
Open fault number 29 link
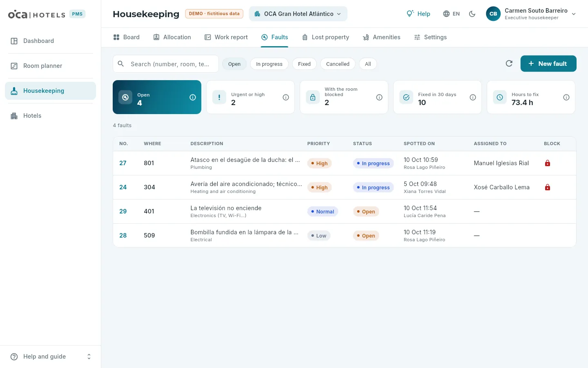pyautogui.click(x=123, y=211)
